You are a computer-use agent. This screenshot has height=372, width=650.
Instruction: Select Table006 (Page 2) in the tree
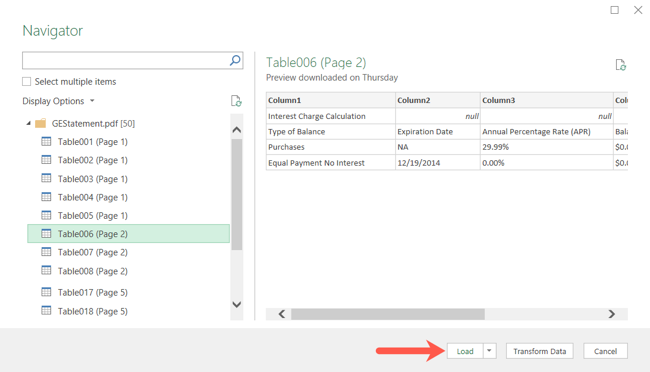(129, 233)
